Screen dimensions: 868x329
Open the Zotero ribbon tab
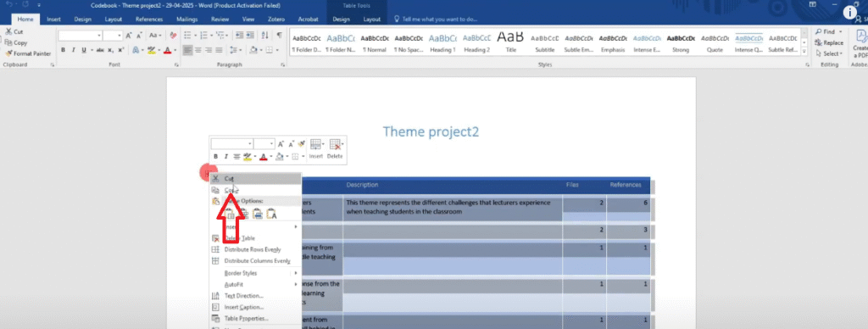[x=275, y=20]
